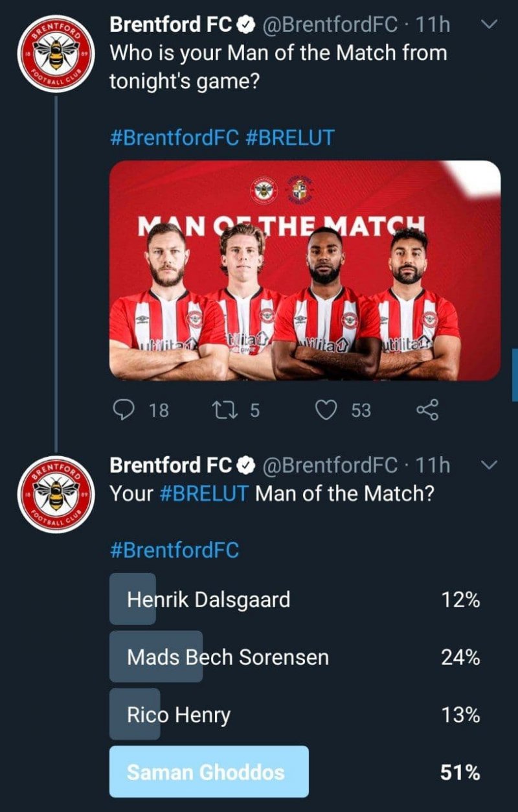Click the @BrentfordFC handle on first tweet
The width and height of the screenshot is (518, 812).
330,25
